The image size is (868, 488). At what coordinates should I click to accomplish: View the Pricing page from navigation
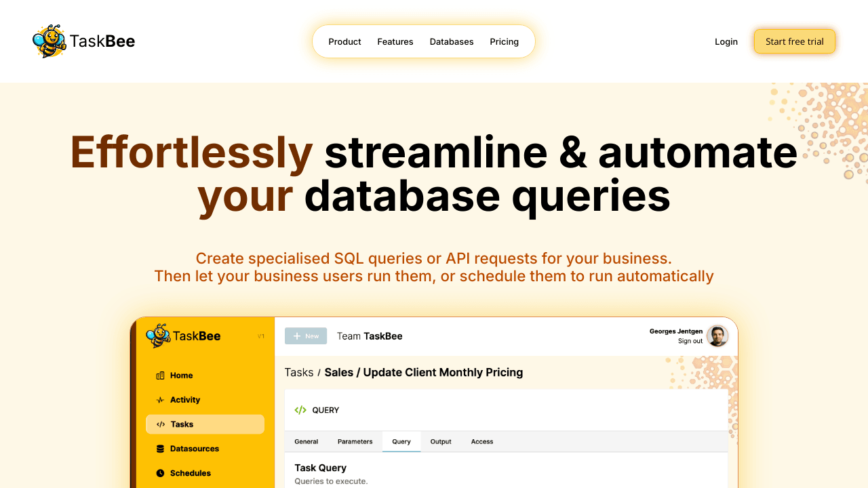coord(505,41)
